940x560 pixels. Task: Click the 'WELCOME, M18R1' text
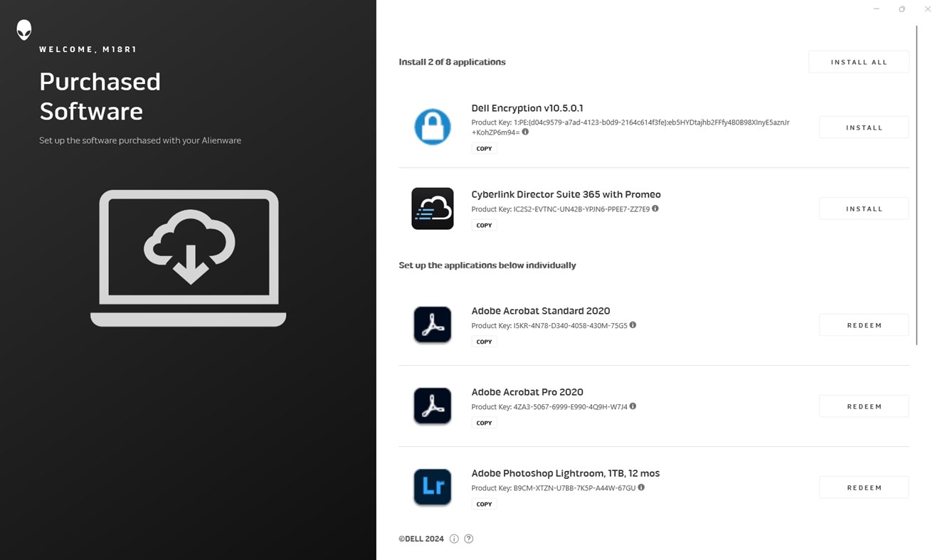[88, 50]
